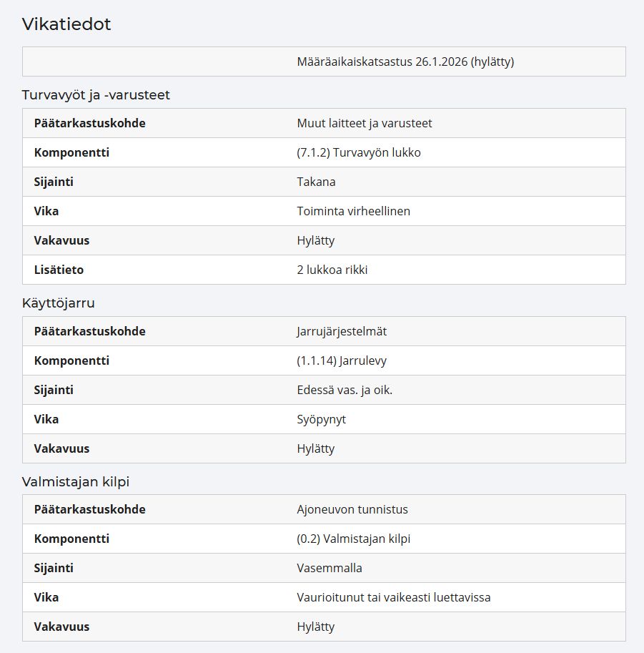Select the Takana location value

[x=316, y=182]
